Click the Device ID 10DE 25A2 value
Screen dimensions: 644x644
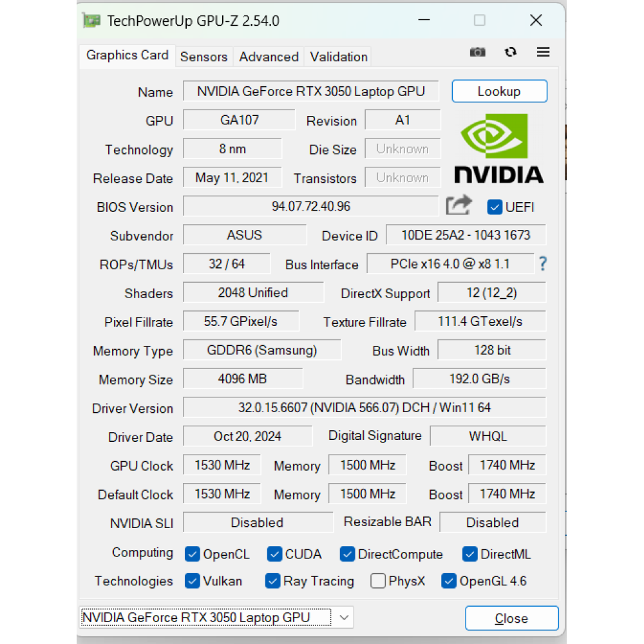click(466, 235)
